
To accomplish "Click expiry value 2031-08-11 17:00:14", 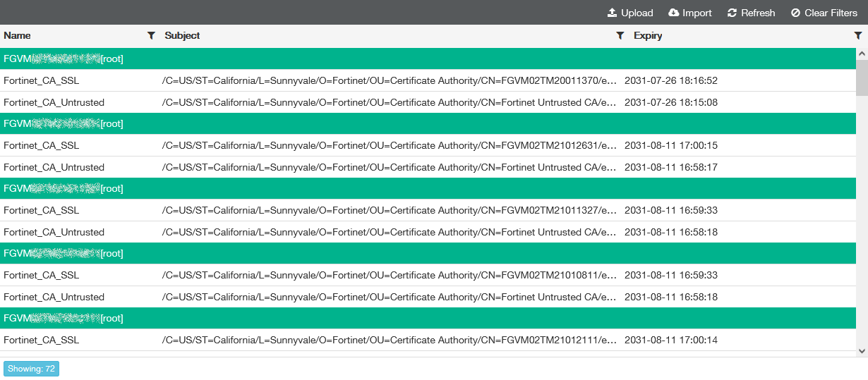I will (671, 340).
